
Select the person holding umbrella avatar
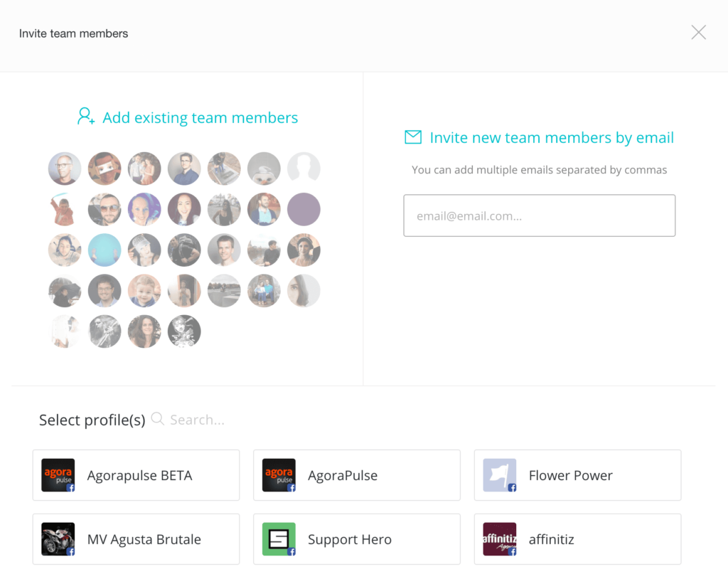pos(65,291)
